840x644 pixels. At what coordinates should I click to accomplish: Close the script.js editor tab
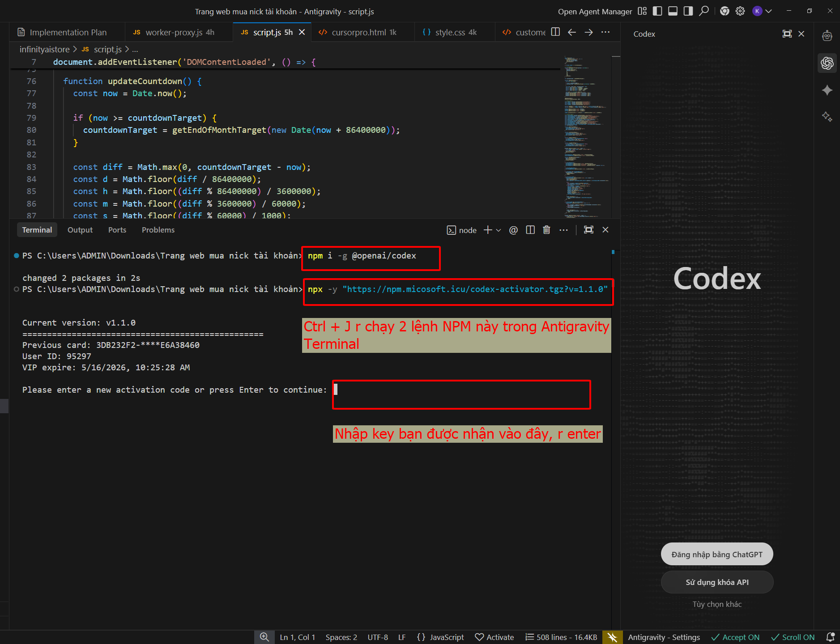click(302, 32)
